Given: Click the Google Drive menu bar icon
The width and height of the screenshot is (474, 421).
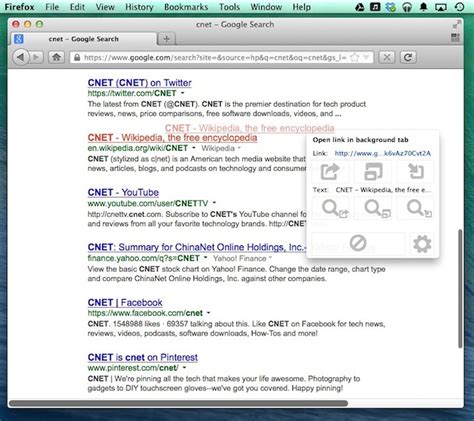Looking at the screenshot, I should (359, 7).
